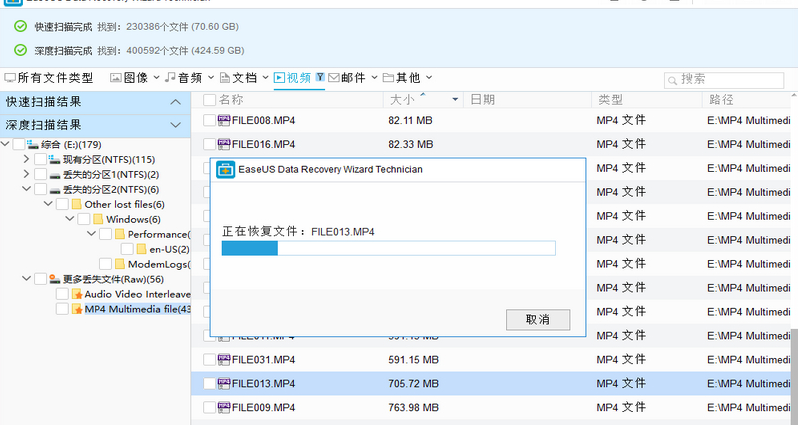This screenshot has width=802, height=425.
Task: Select the Audio Video Interleave tree item
Action: 138,294
